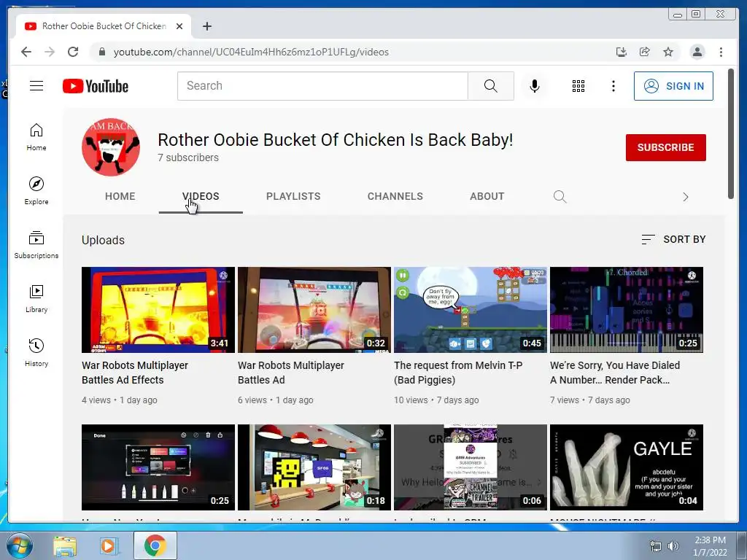
Task: Open the YouTube hamburger guide menu
Action: [x=36, y=86]
